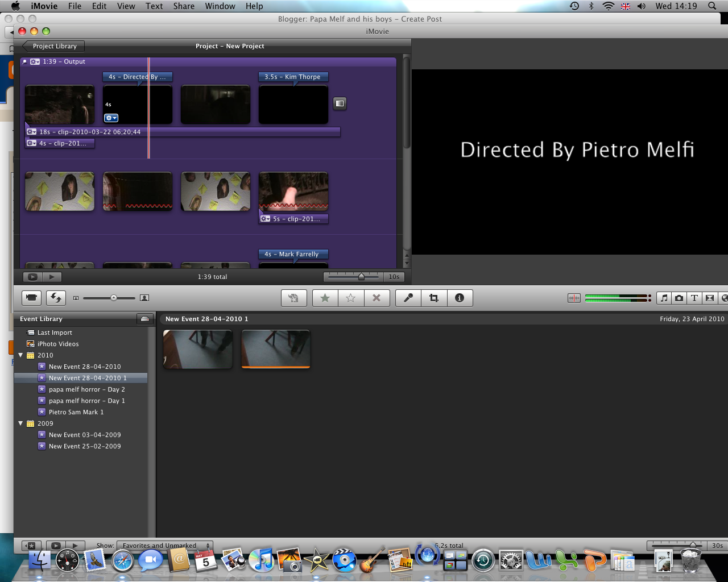Image resolution: width=728 pixels, height=582 pixels.
Task: Open the Share menu
Action: (184, 6)
